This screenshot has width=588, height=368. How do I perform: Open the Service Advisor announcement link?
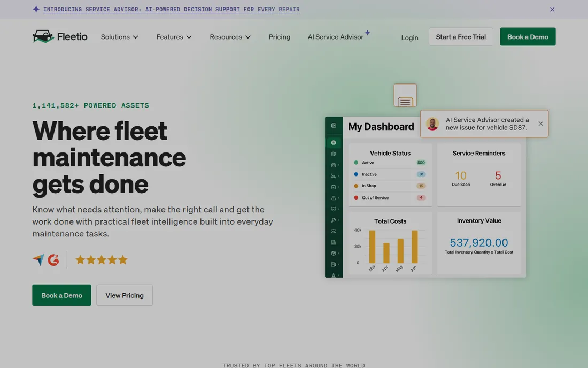[172, 10]
